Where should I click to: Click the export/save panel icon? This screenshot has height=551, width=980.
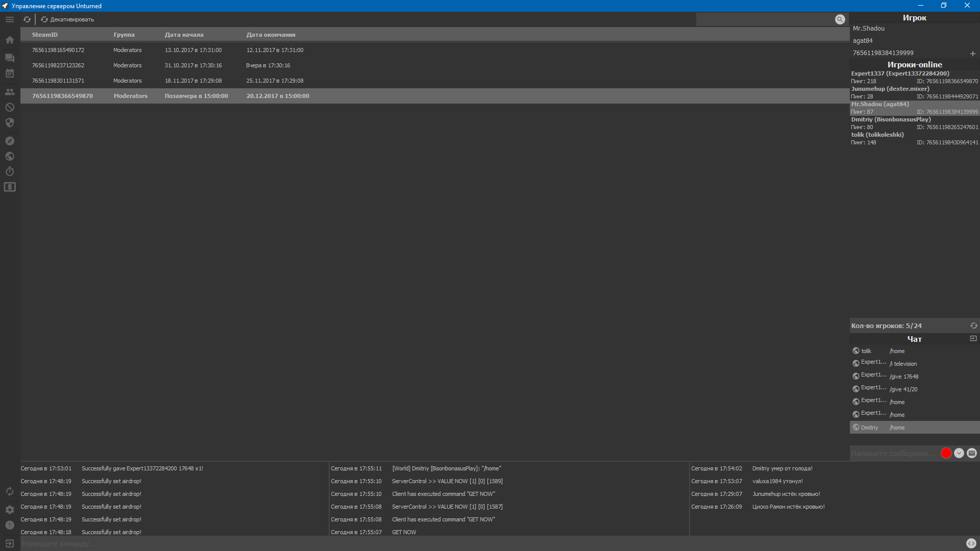coord(972,338)
